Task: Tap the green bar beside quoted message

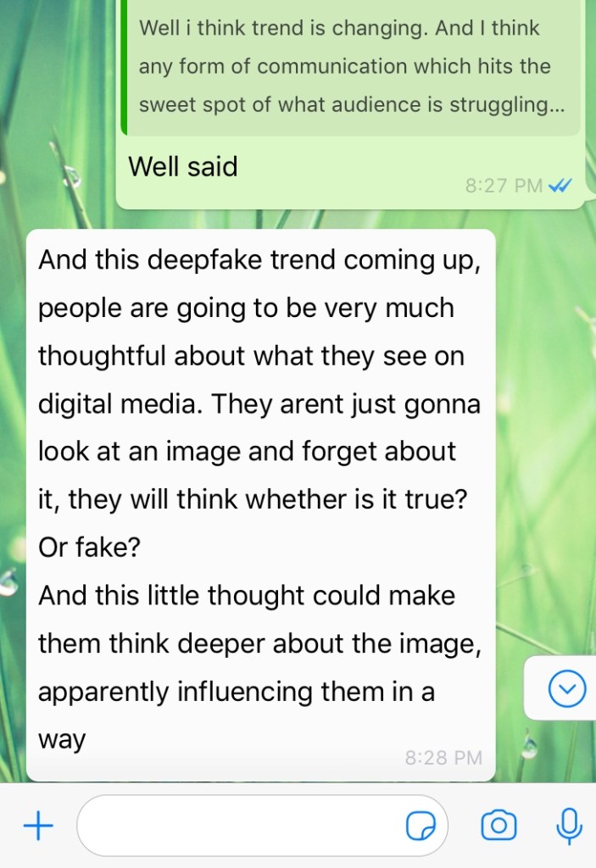Action: pos(124,66)
